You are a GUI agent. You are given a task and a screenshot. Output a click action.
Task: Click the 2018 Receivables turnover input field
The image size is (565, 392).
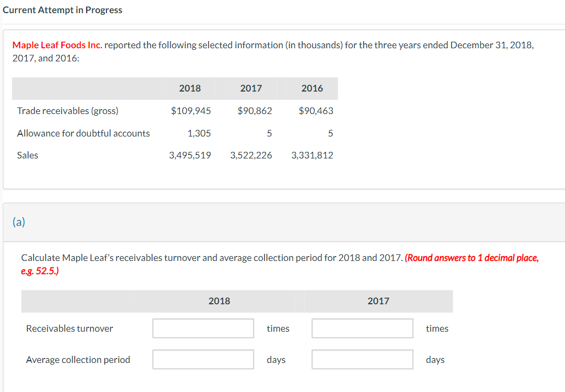pyautogui.click(x=203, y=328)
